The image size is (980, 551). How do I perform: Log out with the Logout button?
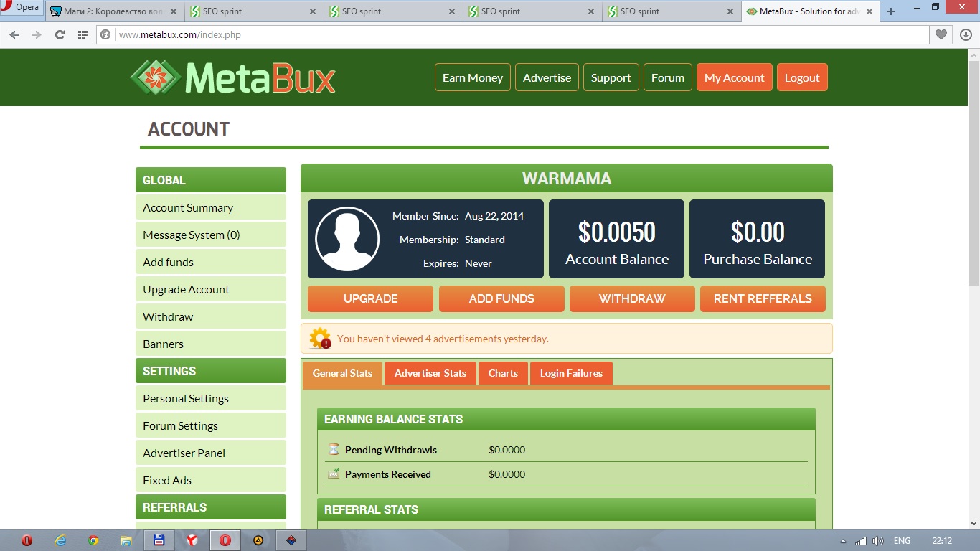(x=802, y=77)
